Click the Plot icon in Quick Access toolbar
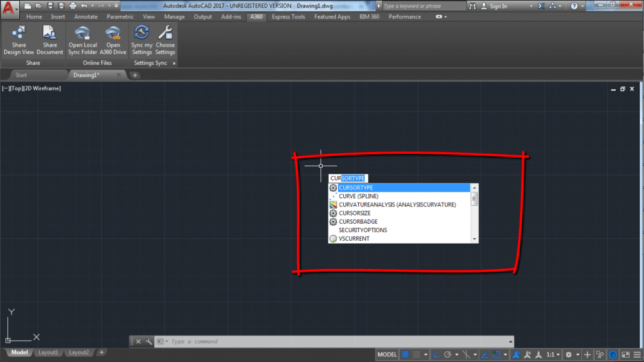Image resolution: width=644 pixels, height=362 pixels. 72,5
